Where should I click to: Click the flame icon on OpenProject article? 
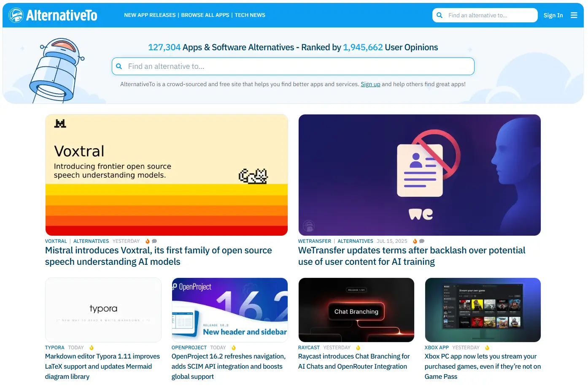(234, 348)
